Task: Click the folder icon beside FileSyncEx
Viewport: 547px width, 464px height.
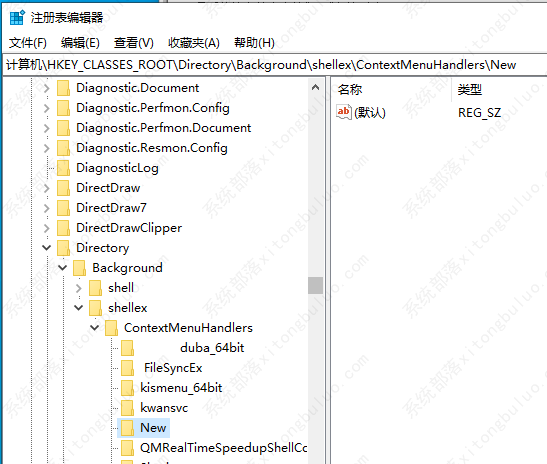Action: pos(127,368)
